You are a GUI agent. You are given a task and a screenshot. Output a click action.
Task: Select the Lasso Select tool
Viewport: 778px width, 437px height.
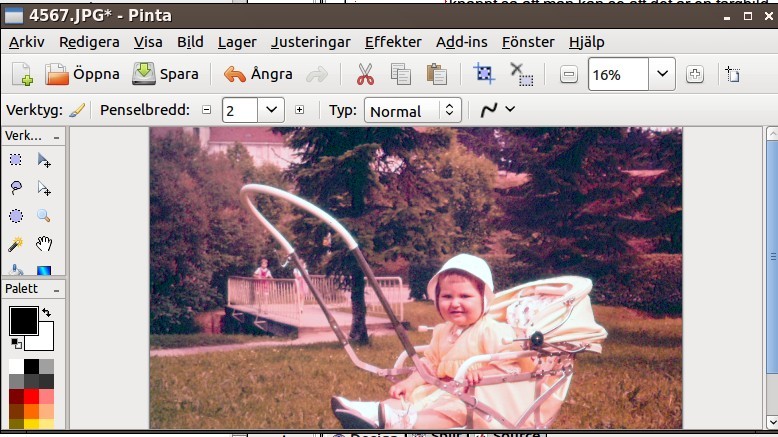16,187
